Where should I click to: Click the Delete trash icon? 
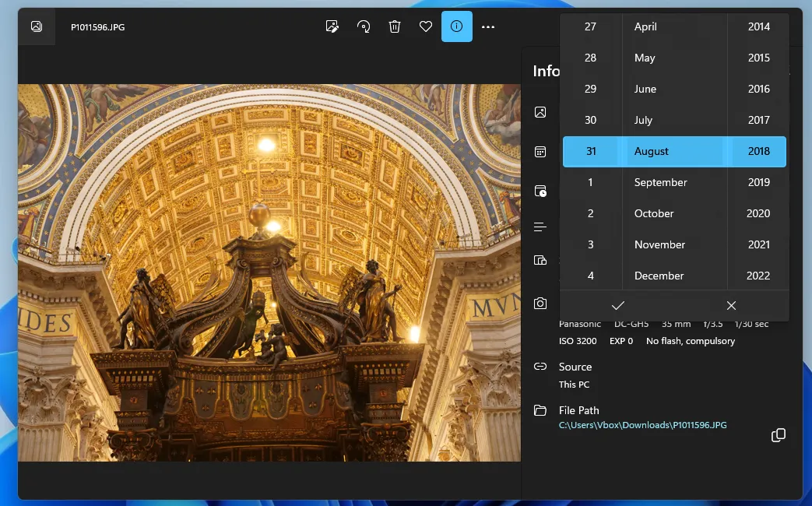395,26
